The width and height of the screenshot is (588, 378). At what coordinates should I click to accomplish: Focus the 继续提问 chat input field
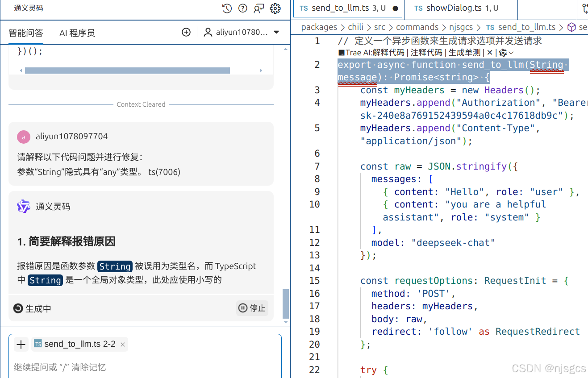145,367
